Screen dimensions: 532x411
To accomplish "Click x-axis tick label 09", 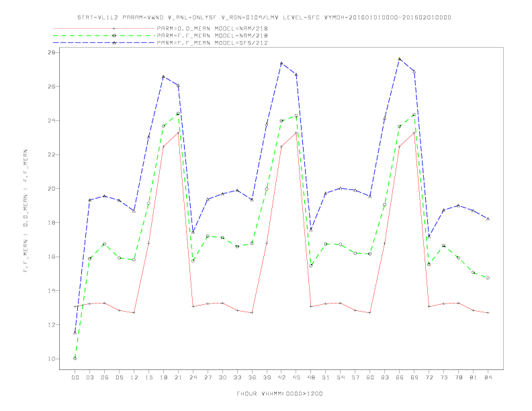I will click(119, 377).
